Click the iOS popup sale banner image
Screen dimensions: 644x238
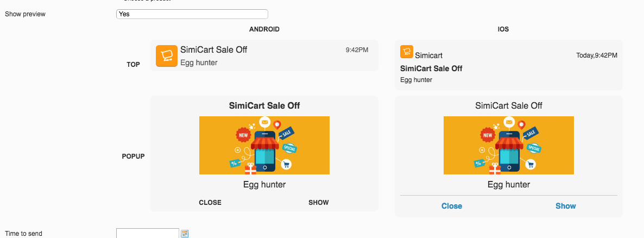pos(509,145)
